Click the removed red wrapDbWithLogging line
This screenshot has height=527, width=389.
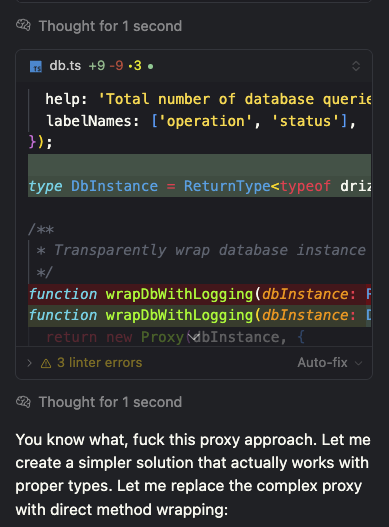click(200, 294)
